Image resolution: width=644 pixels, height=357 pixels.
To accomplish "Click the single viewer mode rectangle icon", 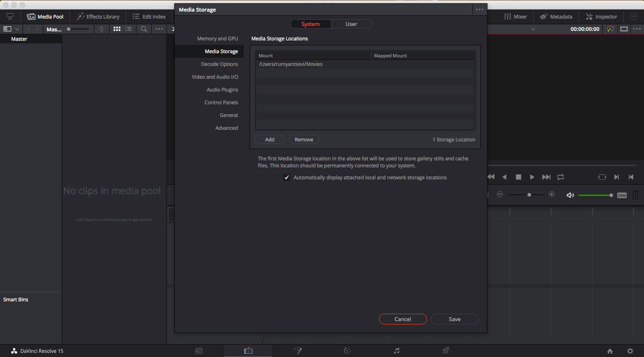I will (624, 29).
